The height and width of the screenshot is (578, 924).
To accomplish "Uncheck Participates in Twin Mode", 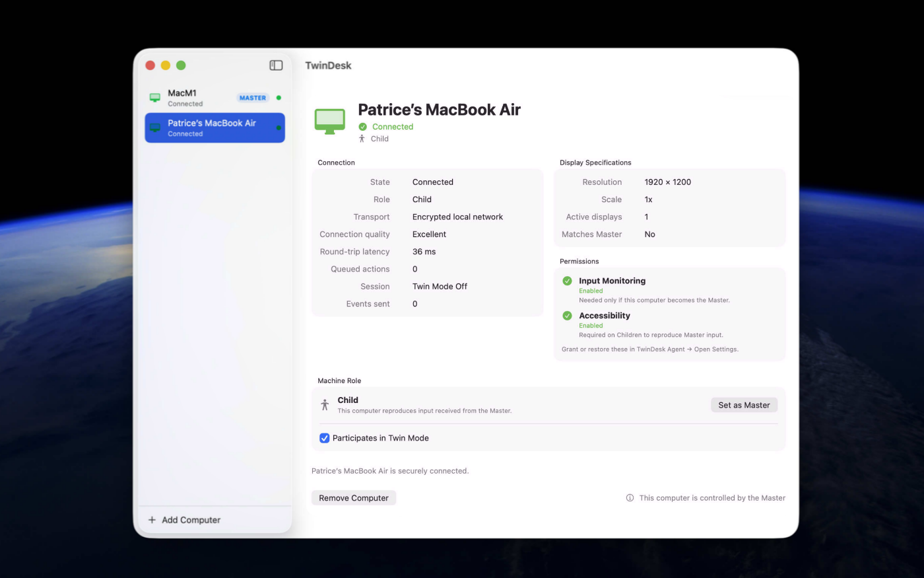I will click(324, 438).
